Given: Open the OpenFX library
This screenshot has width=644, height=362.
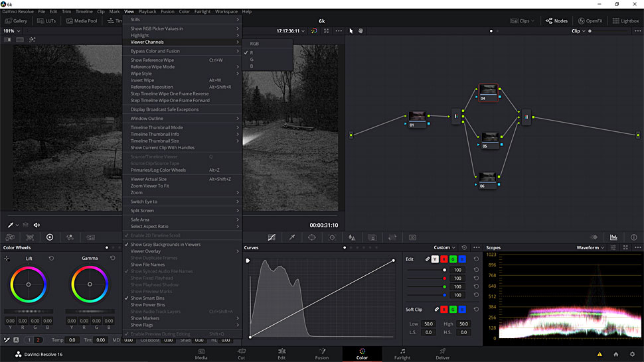Looking at the screenshot, I should [x=590, y=21].
